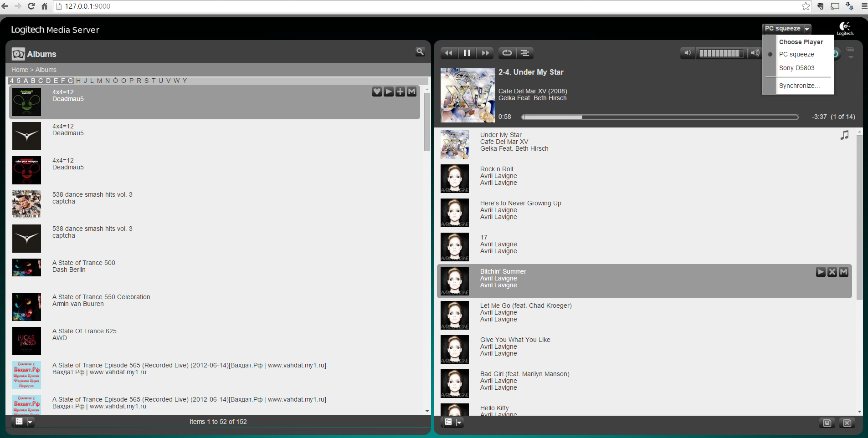Click the albums list scrollbar

tap(427, 122)
